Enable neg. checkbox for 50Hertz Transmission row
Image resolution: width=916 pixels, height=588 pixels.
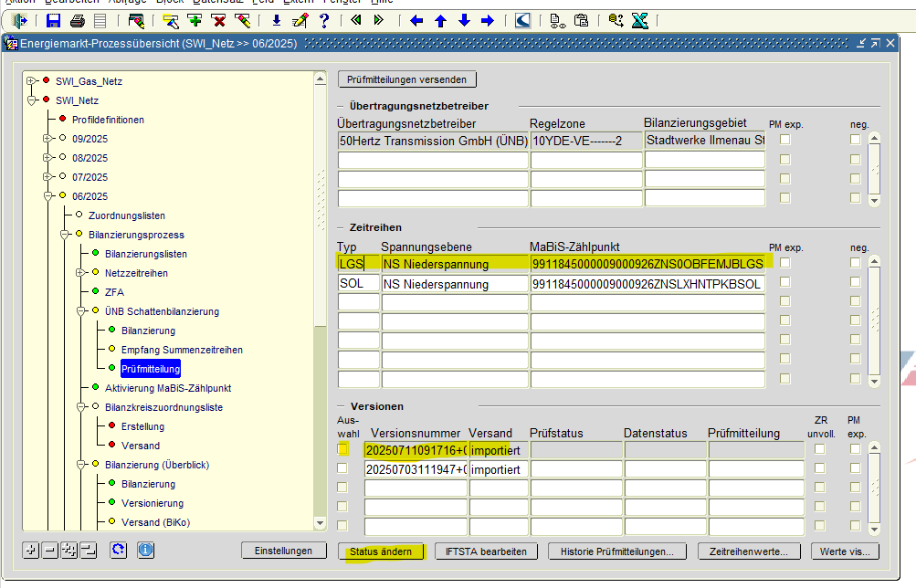(855, 140)
